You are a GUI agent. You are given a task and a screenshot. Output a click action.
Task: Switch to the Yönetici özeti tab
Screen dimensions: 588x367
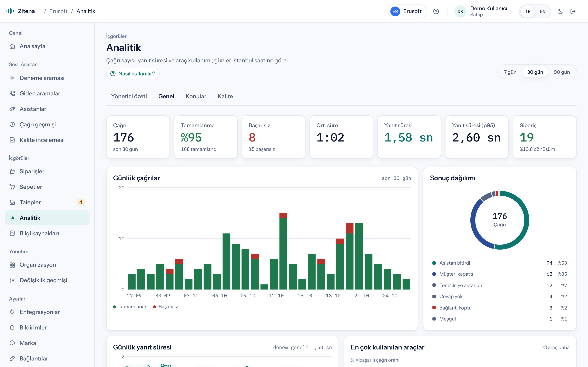point(129,96)
